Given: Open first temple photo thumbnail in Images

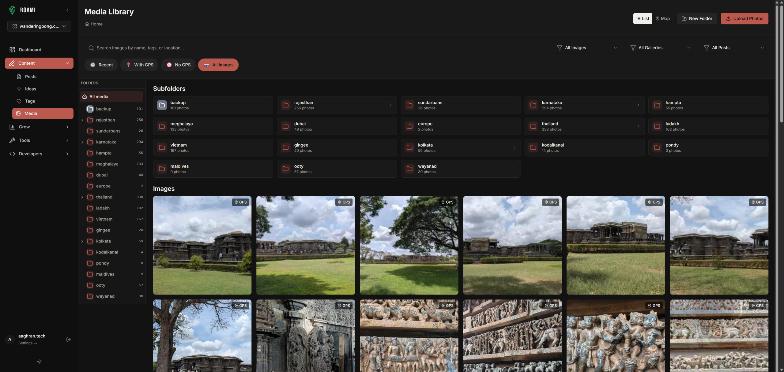Looking at the screenshot, I should 202,246.
